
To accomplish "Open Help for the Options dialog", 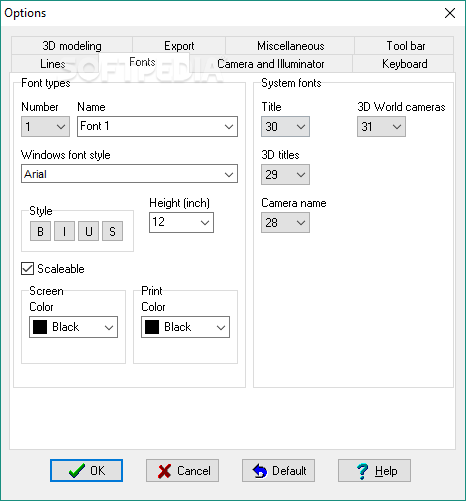I will click(x=374, y=470).
